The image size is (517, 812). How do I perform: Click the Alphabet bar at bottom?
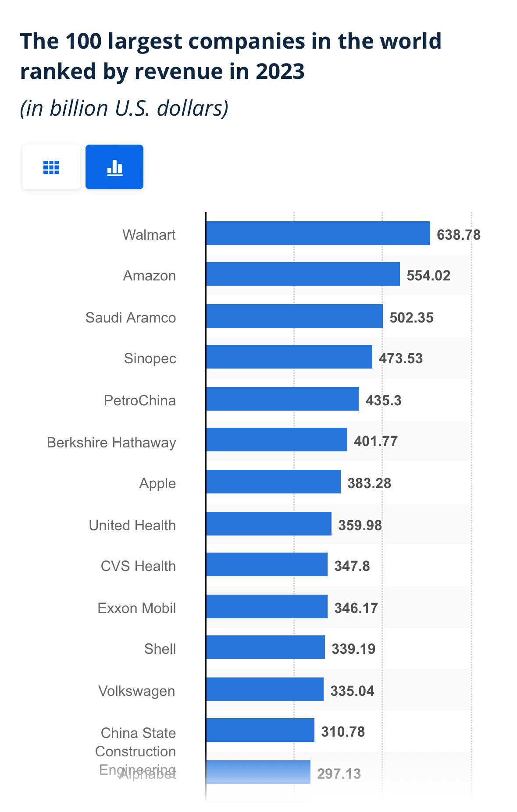pos(258,772)
